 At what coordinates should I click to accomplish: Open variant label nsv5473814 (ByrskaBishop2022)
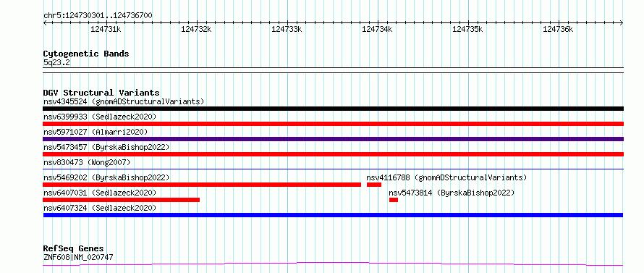point(452,193)
